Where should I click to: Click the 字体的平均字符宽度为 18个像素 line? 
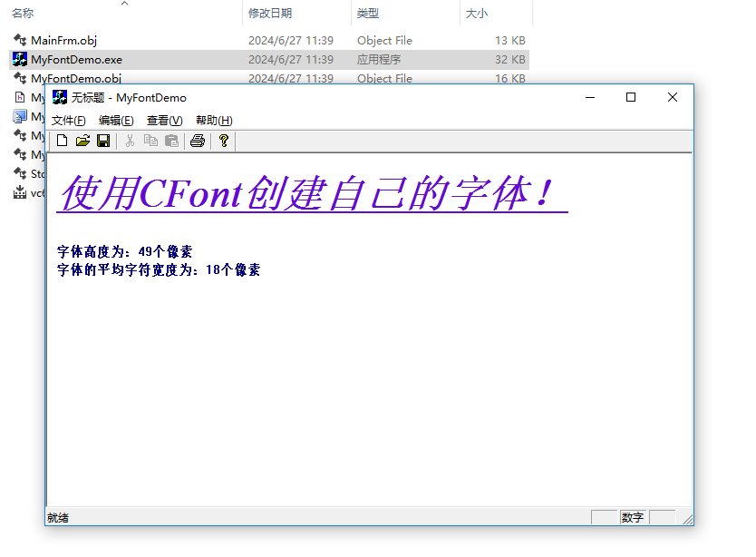coord(159,269)
